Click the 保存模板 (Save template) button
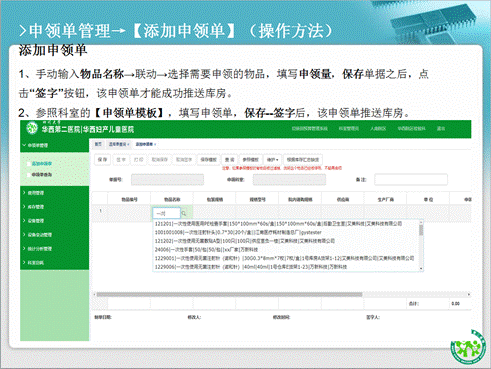Image resolution: width=491 pixels, height=369 pixels. [208, 160]
